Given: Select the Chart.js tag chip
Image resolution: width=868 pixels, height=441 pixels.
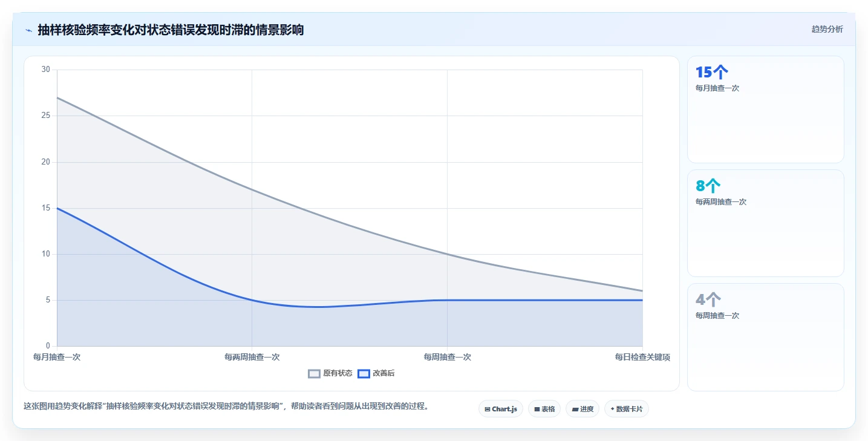Looking at the screenshot, I should point(501,409).
